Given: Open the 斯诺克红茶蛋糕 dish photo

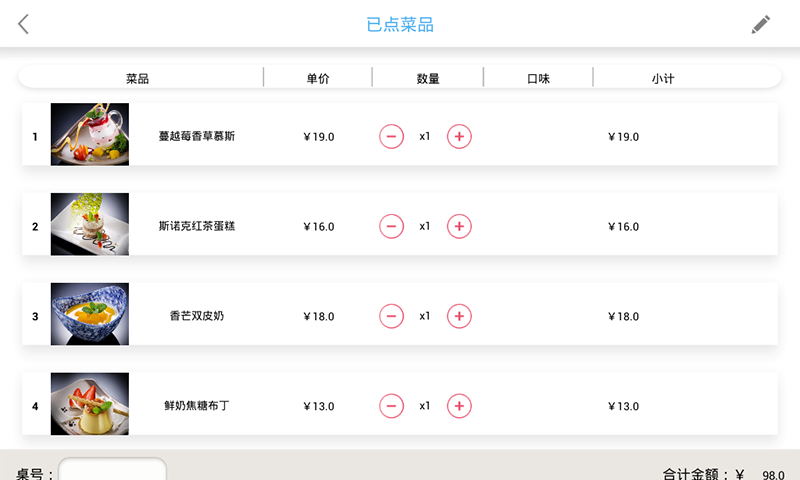Looking at the screenshot, I should coord(90,224).
